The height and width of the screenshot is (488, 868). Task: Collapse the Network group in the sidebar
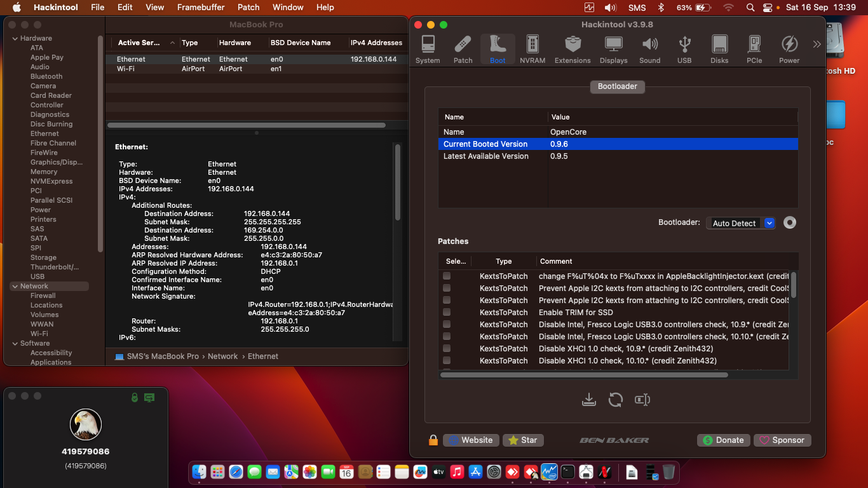[15, 286]
